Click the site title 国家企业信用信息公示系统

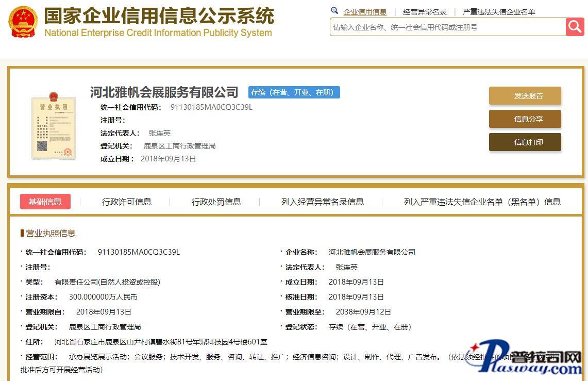(159, 16)
